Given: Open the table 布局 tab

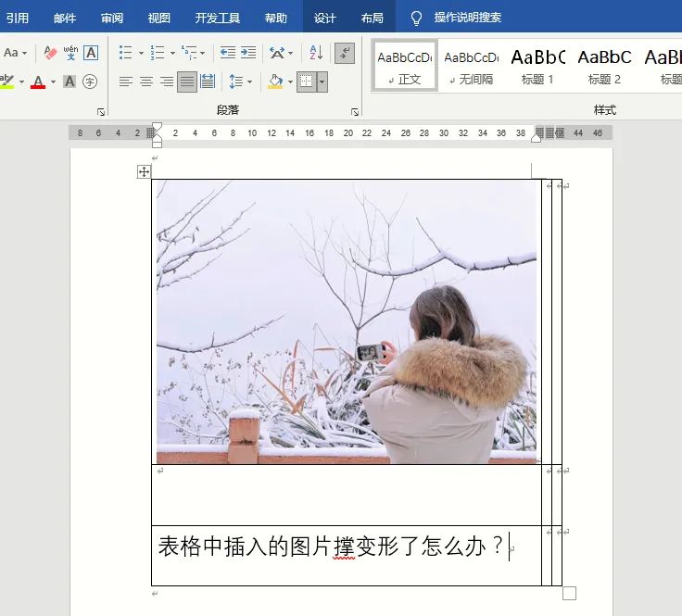Looking at the screenshot, I should (x=372, y=18).
